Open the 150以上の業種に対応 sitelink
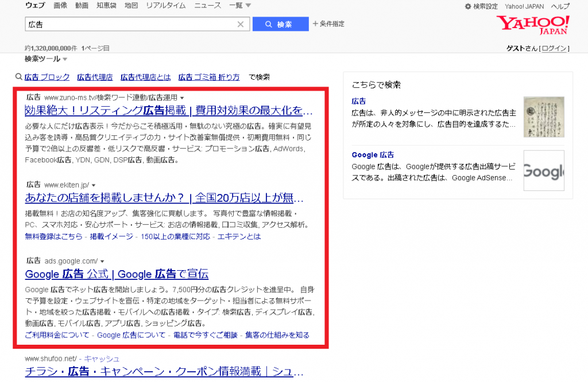588x382 pixels. pos(176,236)
